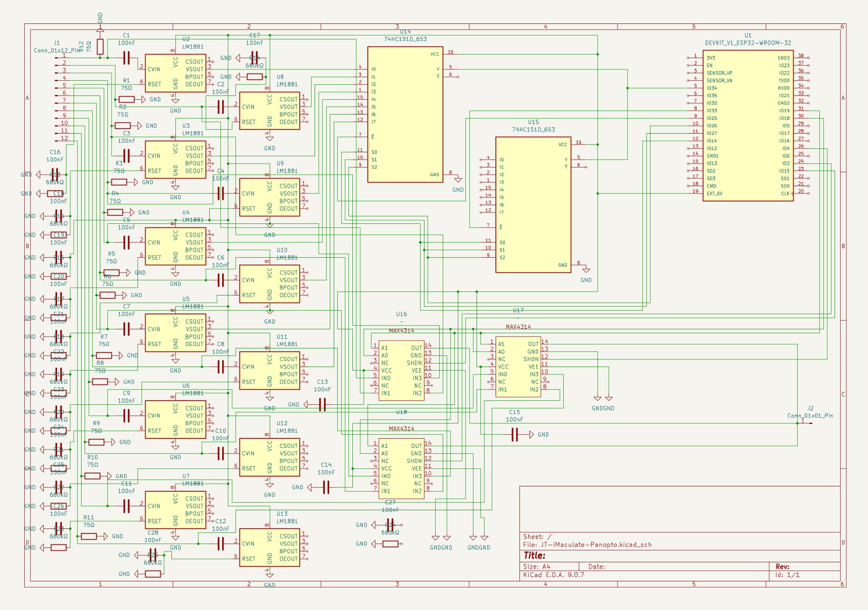The image size is (868, 610).
Task: Select the U17 MAX4314 chip symbol
Action: point(518,367)
